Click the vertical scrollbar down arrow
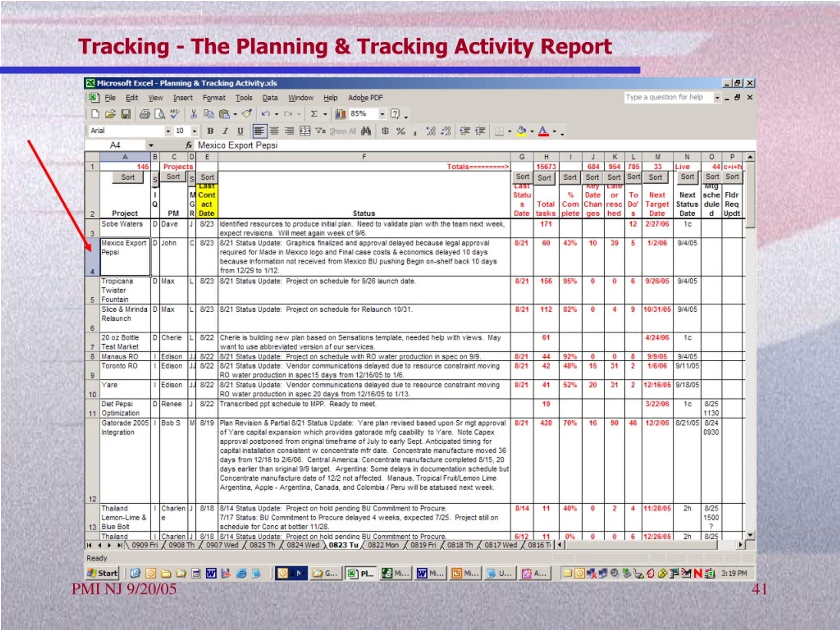 click(750, 535)
